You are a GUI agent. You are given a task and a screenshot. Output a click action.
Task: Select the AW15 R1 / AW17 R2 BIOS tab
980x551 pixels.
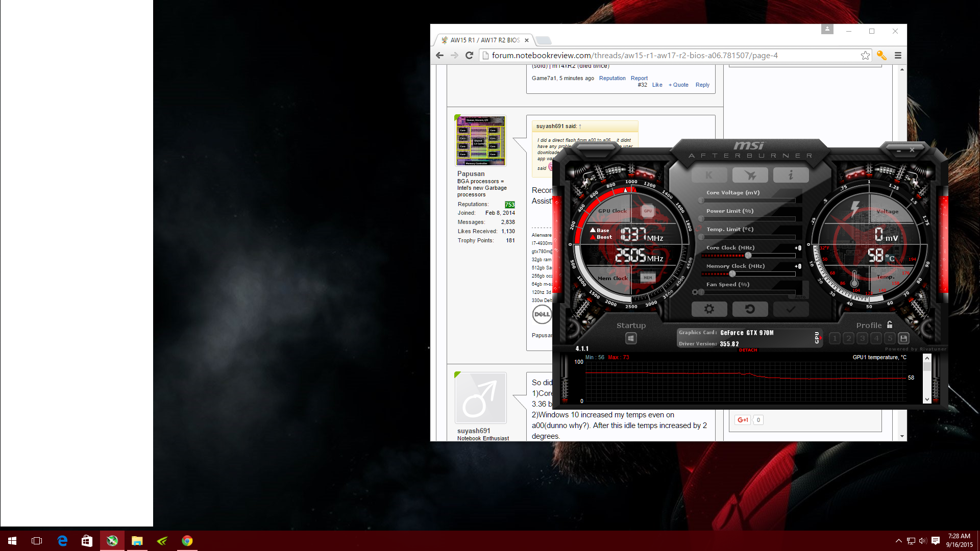tap(484, 40)
